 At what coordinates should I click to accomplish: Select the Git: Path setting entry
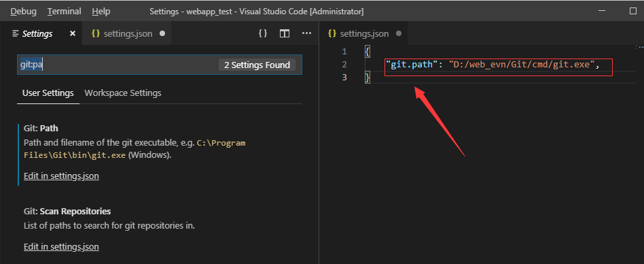160,154
